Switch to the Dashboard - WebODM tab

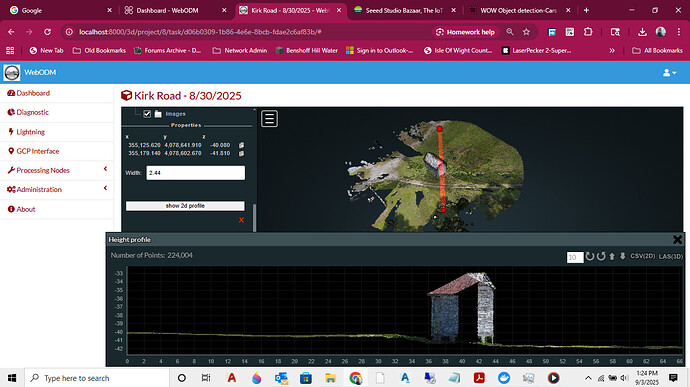click(175, 10)
